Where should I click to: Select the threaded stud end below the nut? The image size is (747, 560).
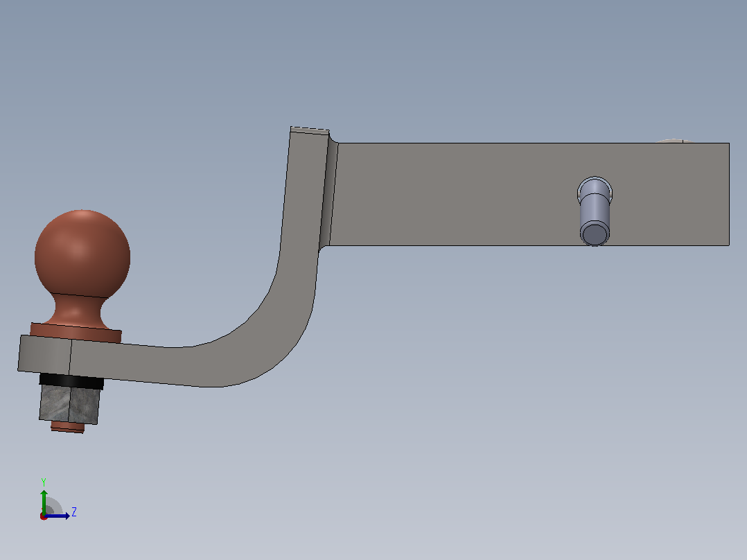click(x=68, y=427)
